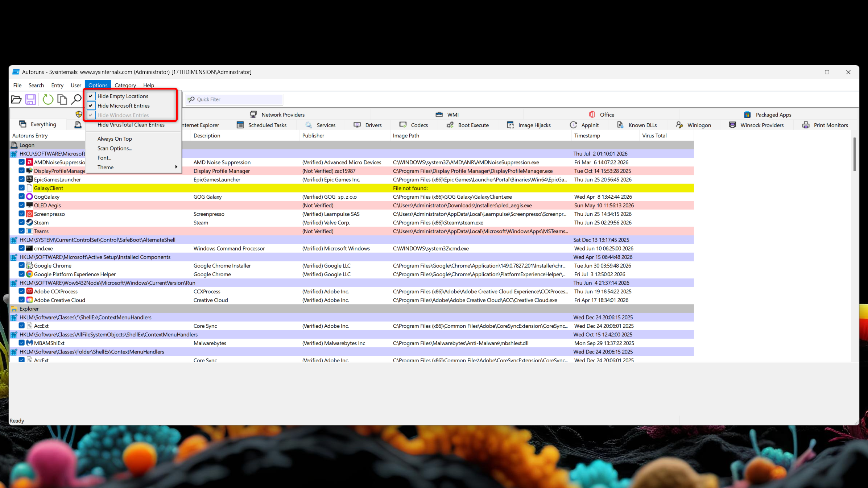Switch to the Drivers tab
The height and width of the screenshot is (488, 868).
pyautogui.click(x=368, y=125)
